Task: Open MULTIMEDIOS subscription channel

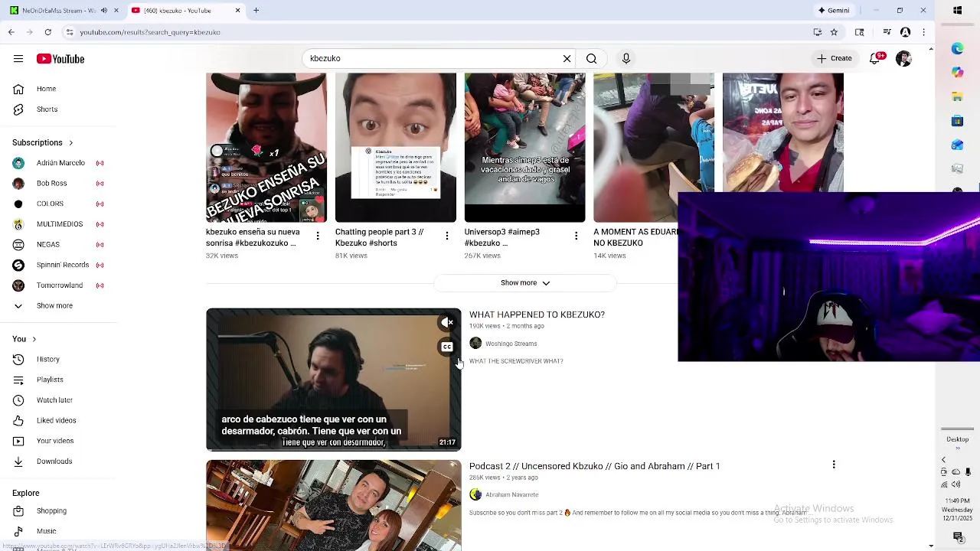Action: pos(60,224)
